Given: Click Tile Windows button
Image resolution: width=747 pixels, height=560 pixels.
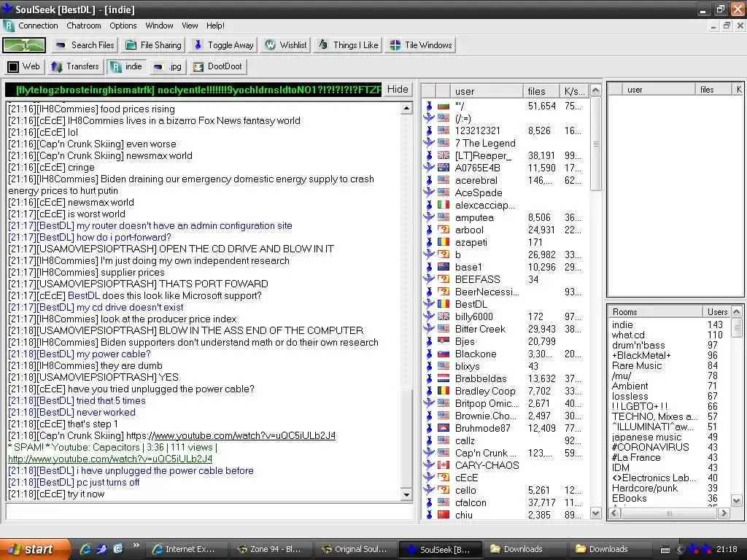Looking at the screenshot, I should pyautogui.click(x=421, y=45).
